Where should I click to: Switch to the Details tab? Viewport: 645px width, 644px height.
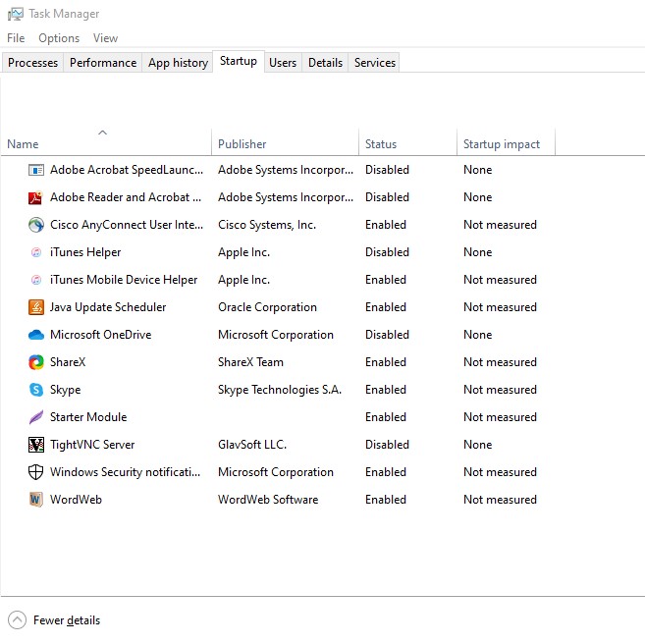[x=325, y=63]
